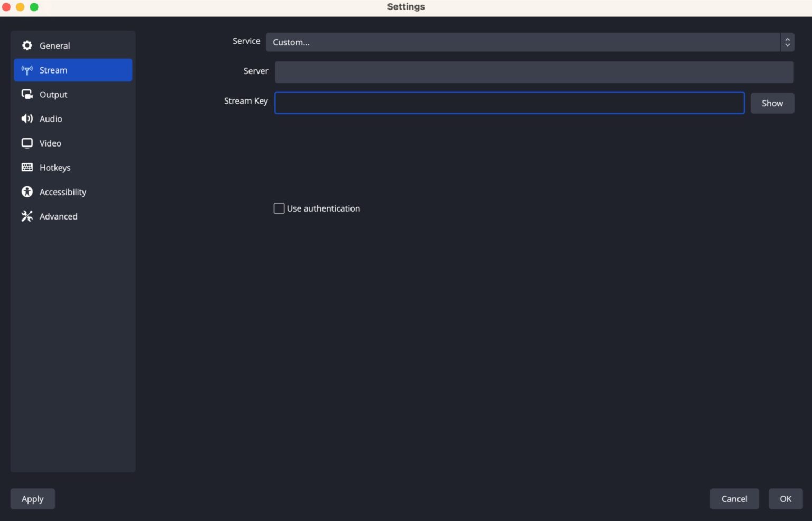Cancel the settings dialog

pyautogui.click(x=734, y=498)
